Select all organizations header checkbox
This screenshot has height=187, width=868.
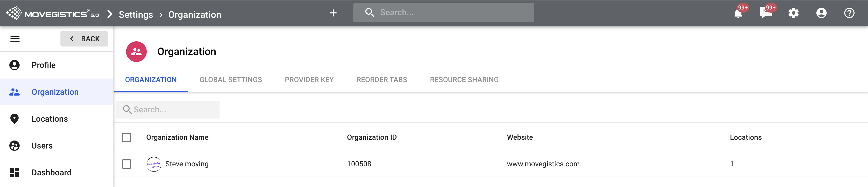pyautogui.click(x=127, y=137)
